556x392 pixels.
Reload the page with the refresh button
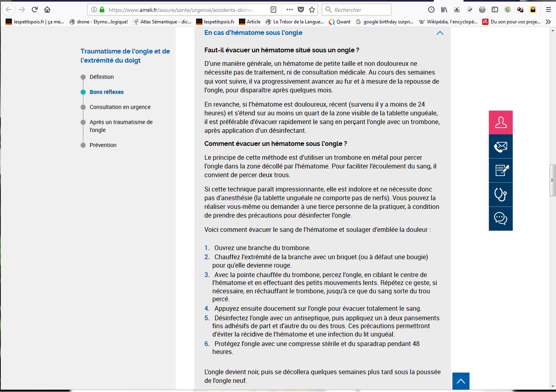point(35,10)
